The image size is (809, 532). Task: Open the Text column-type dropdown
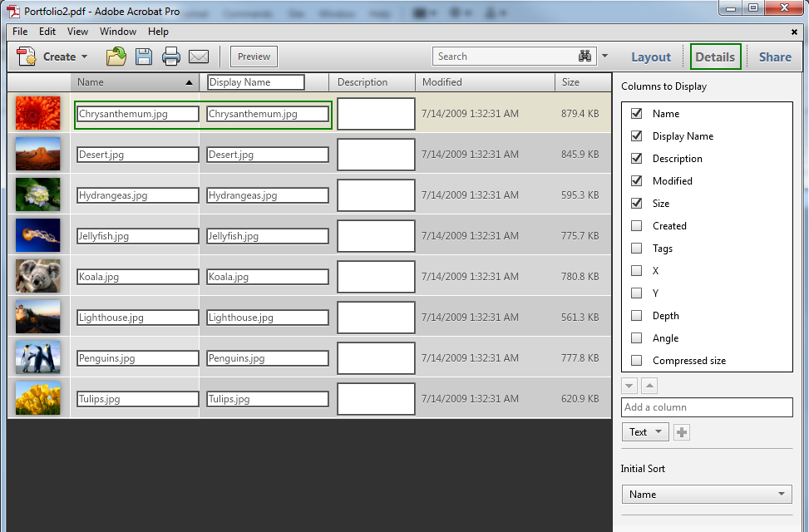pos(645,431)
